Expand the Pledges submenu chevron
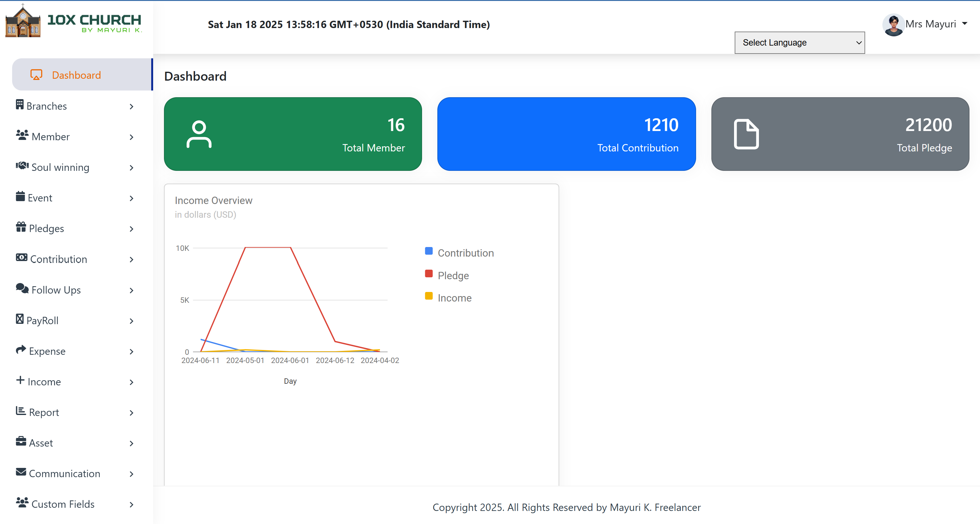Viewport: 980px width, 524px height. [x=131, y=229]
